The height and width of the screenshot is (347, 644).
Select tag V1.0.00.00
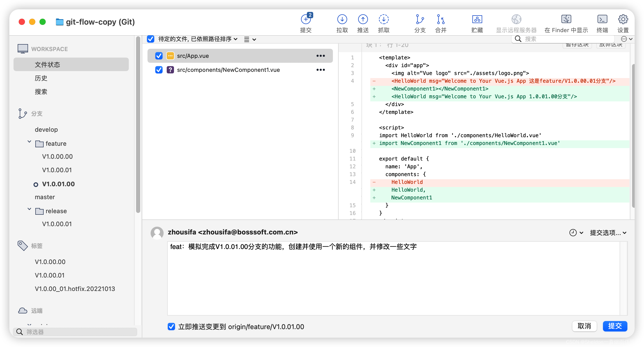tap(50, 262)
